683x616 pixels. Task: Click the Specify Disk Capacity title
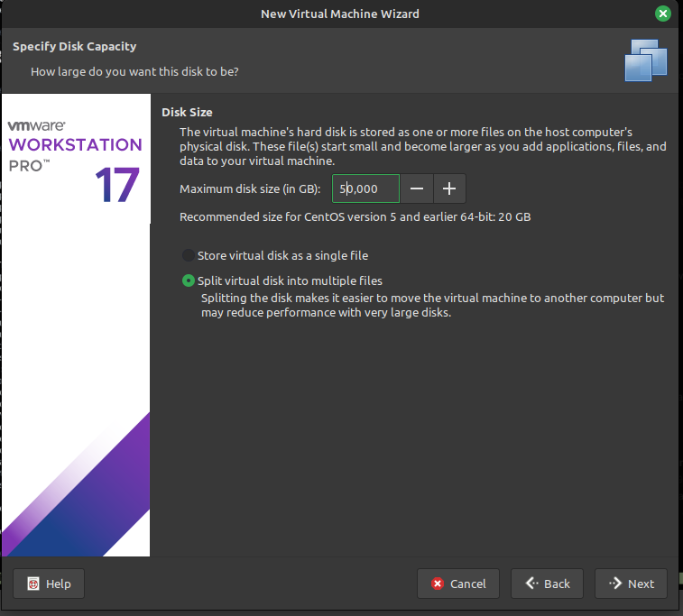tap(75, 47)
